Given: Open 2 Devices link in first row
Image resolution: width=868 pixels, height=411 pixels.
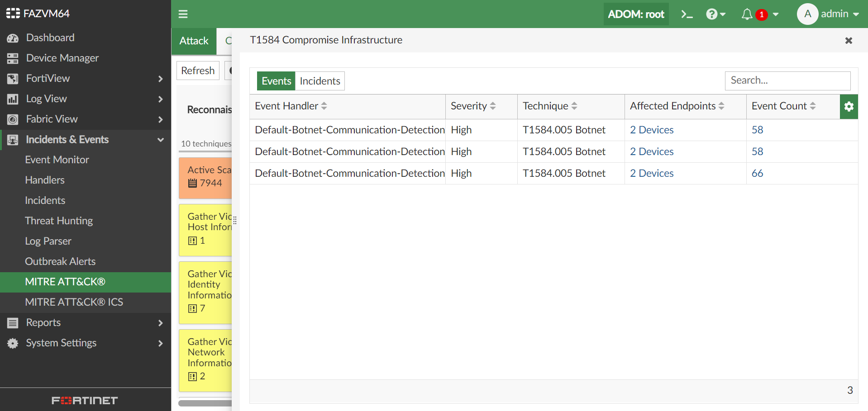Looking at the screenshot, I should click(x=651, y=130).
